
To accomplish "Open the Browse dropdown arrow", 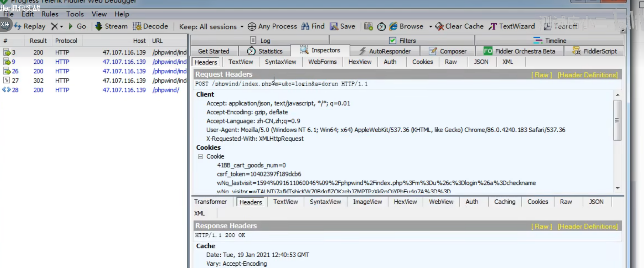I will click(430, 27).
